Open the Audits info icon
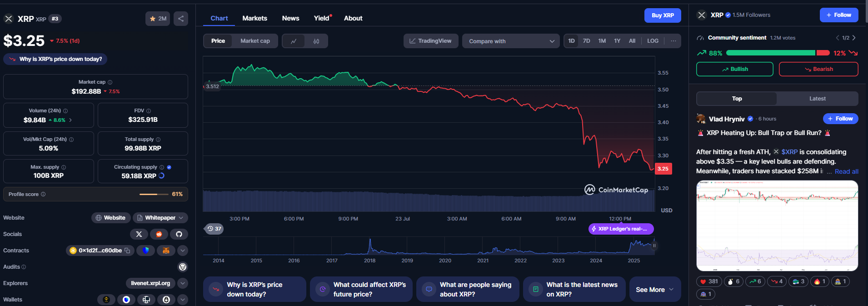Viewport: 868px width, 306px height. tap(24, 267)
